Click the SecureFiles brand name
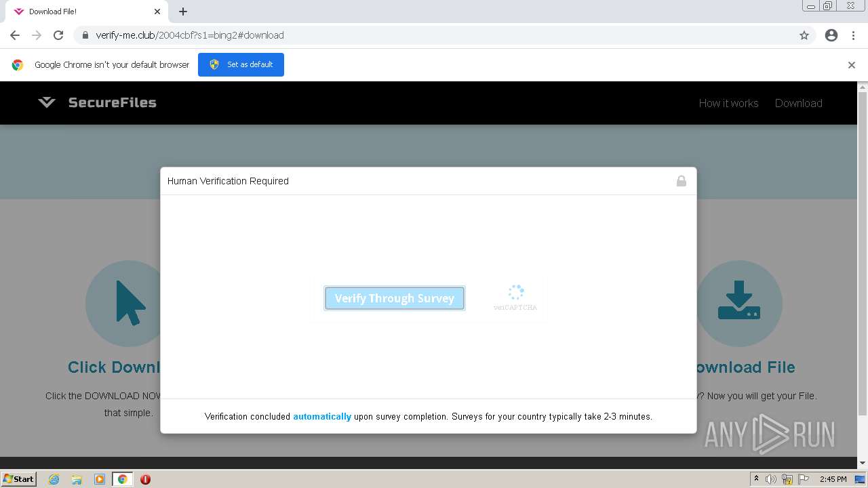The image size is (868, 488). [x=113, y=102]
